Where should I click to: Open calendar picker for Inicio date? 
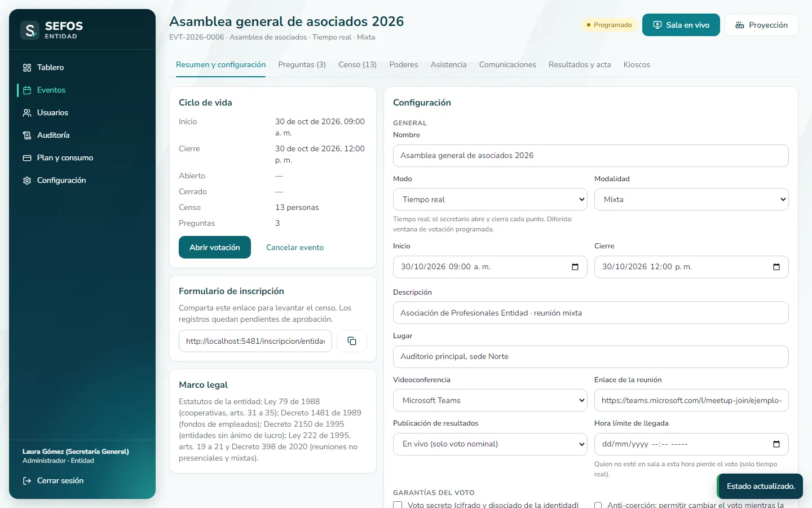click(575, 267)
